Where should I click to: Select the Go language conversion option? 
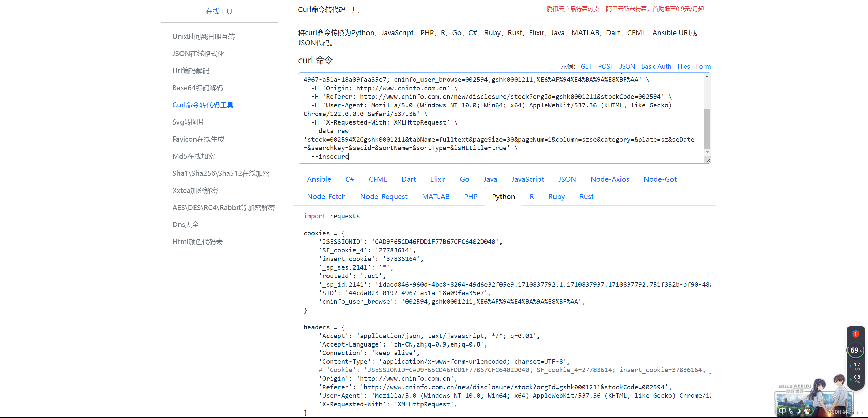[464, 179]
